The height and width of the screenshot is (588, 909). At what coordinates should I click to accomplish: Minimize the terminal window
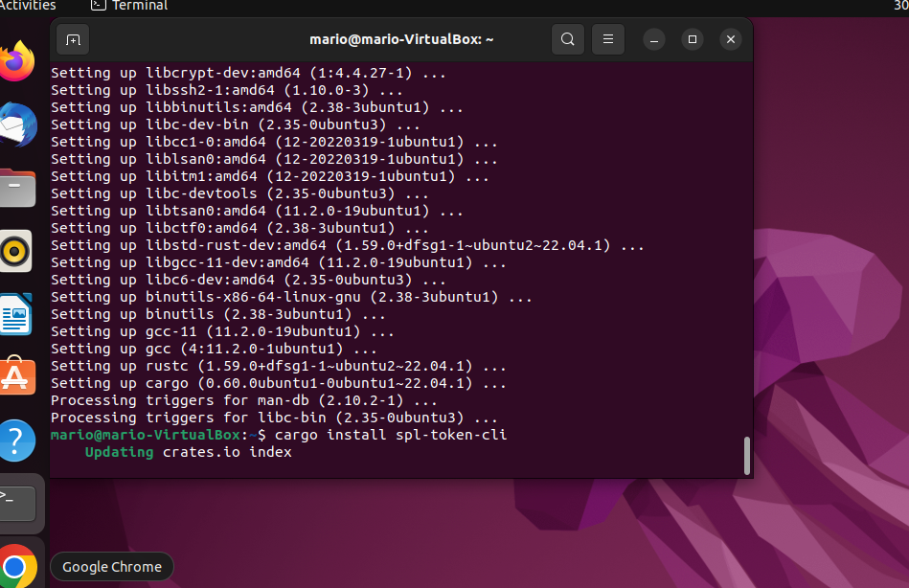pos(654,39)
